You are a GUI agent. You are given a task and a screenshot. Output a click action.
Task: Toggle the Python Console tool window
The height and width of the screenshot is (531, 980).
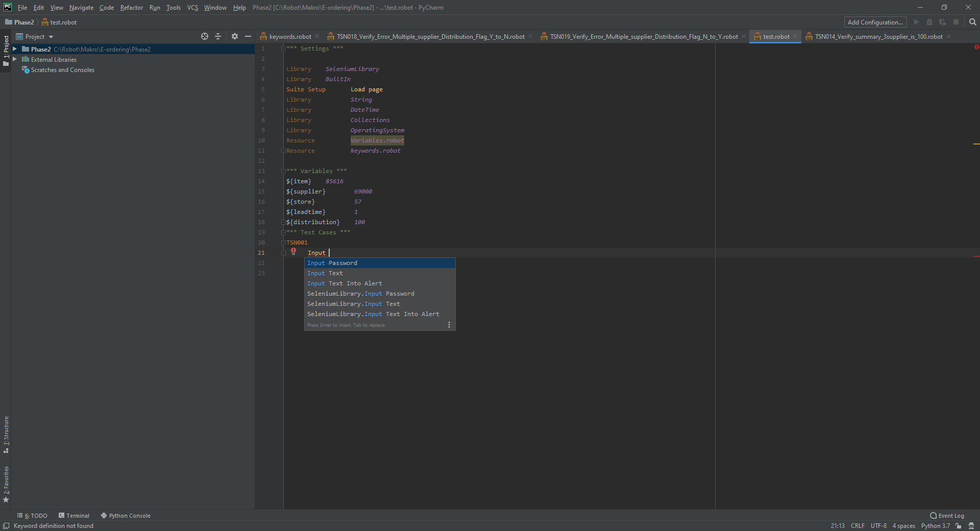tap(129, 516)
